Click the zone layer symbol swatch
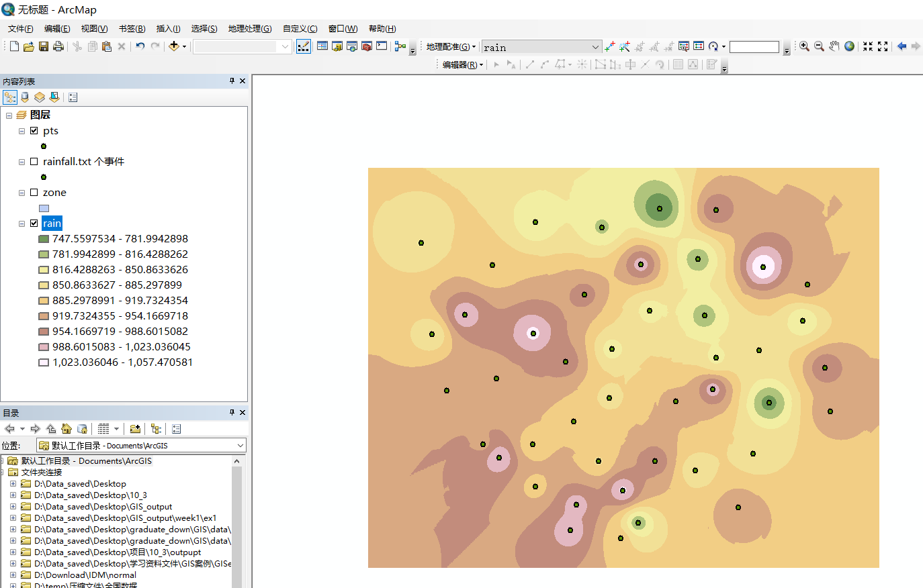923x588 pixels. (44, 208)
